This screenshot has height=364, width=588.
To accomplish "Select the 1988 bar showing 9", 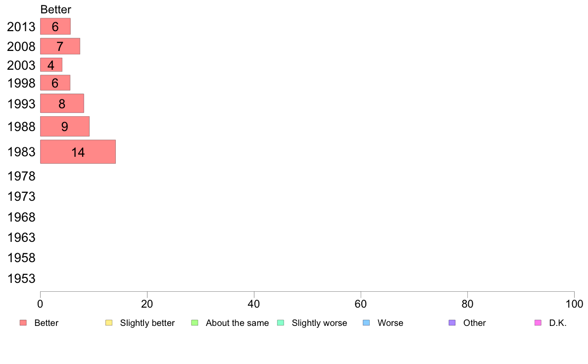I will 65,126.
